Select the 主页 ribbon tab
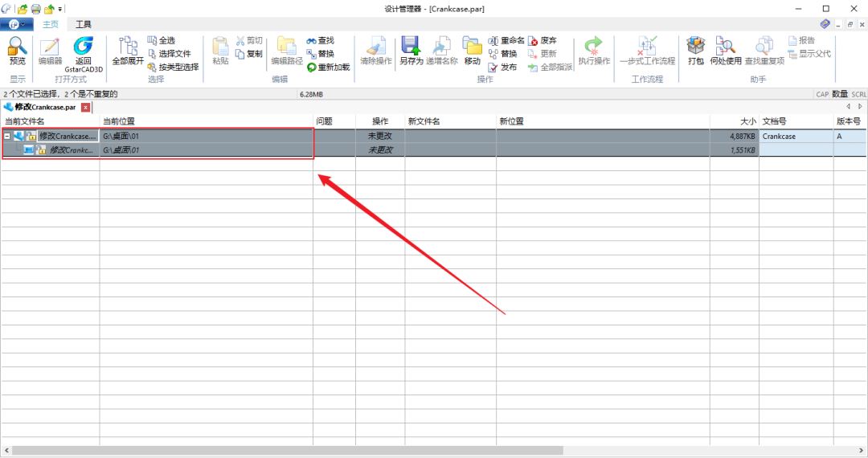The height and width of the screenshot is (458, 868). (x=51, y=25)
